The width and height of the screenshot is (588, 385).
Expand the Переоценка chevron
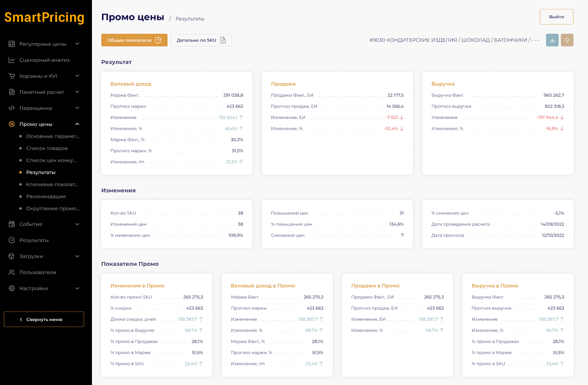point(77,108)
